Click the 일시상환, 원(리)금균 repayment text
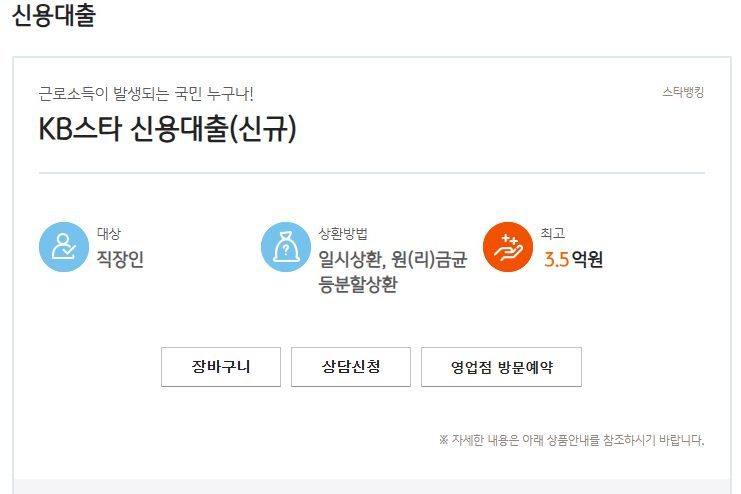 coord(392,261)
